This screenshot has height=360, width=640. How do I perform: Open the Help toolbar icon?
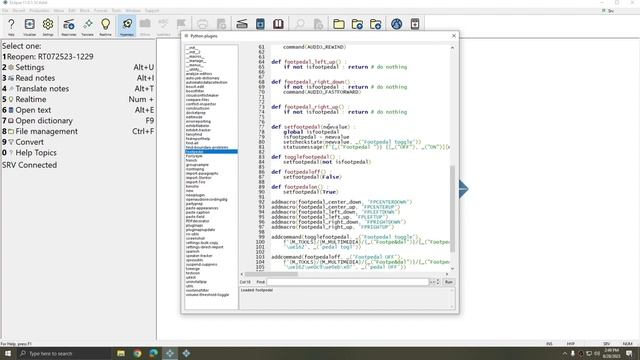(x=11, y=26)
